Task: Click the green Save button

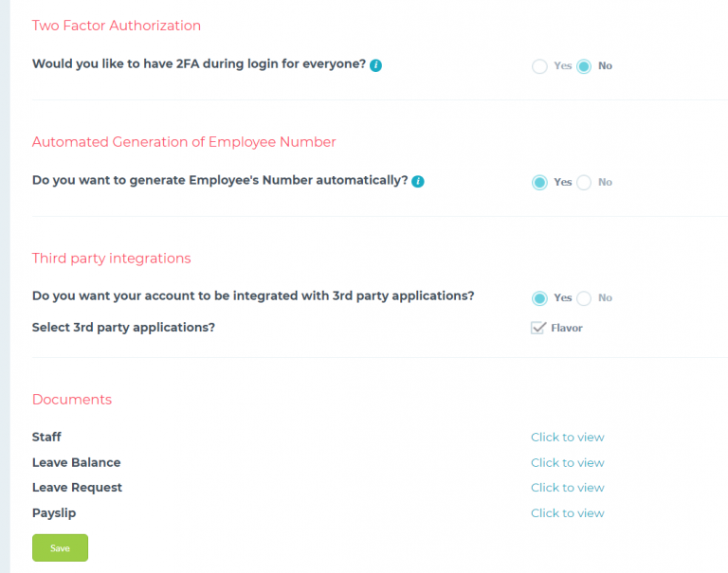Action: tap(60, 548)
